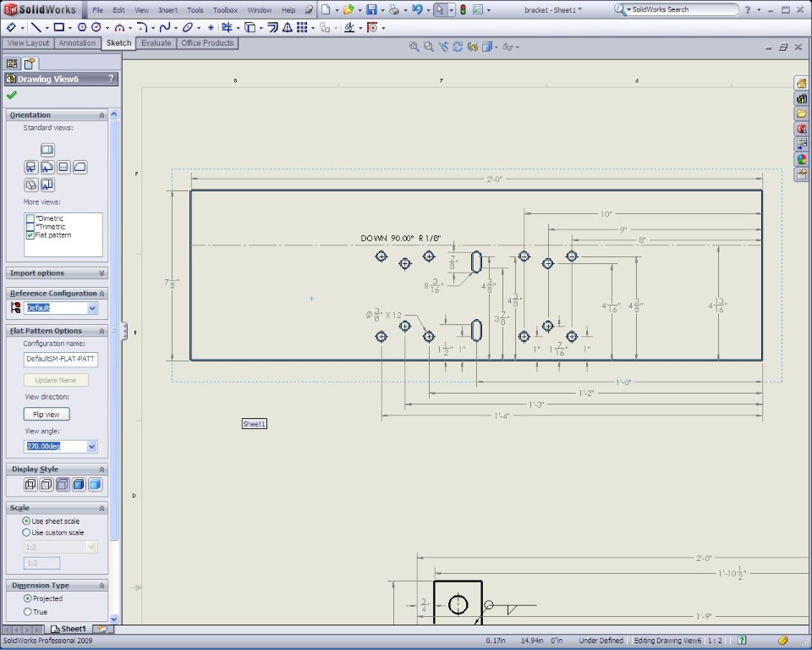Choose the True dimension type

point(27,612)
